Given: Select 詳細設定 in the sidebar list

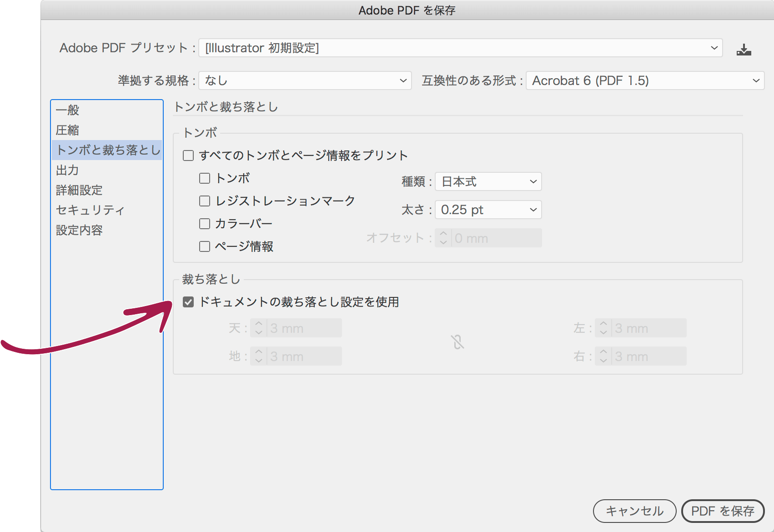Looking at the screenshot, I should tap(107, 190).
